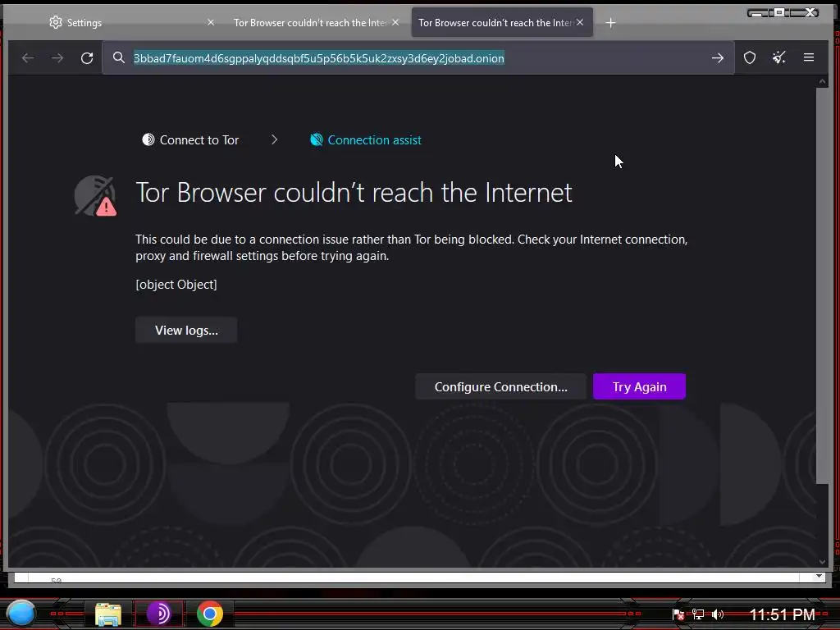Click the background window's scroll down arrow
Screen dimensions: 840x630
click(819, 576)
